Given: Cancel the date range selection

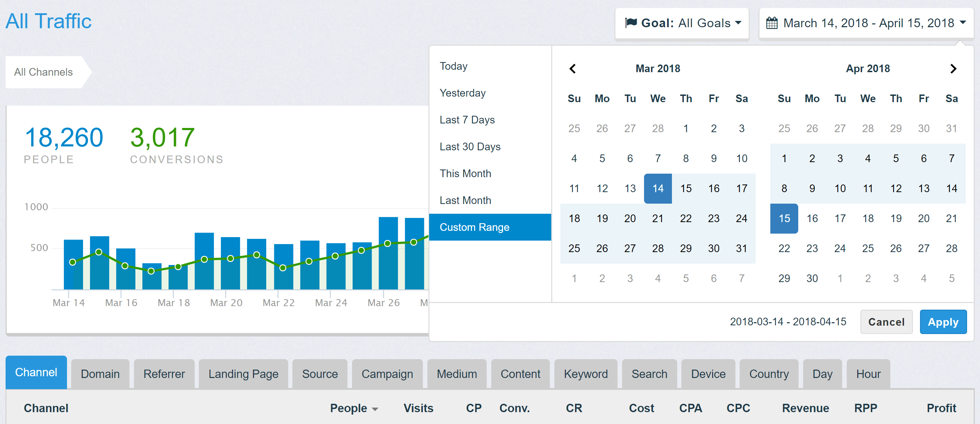Looking at the screenshot, I should click(886, 322).
